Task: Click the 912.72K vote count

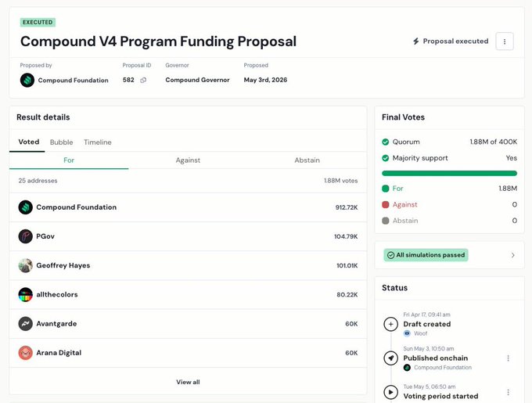Action: pos(347,207)
